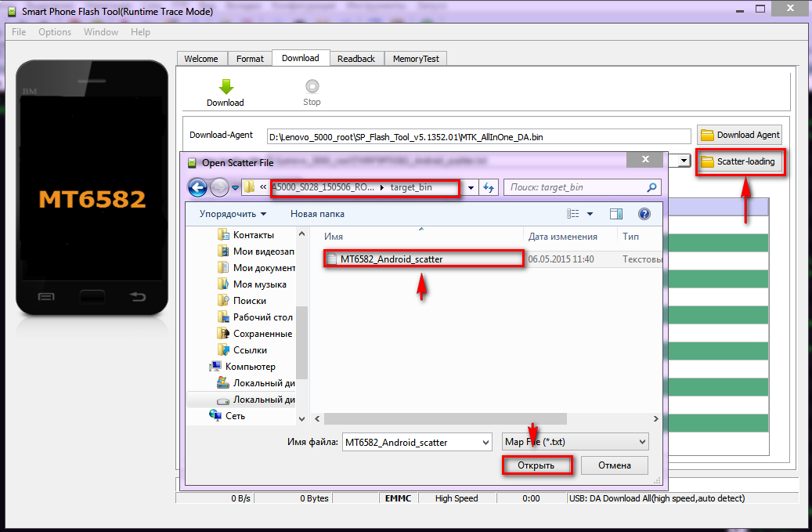
Task: Click the green Download arrow icon
Action: click(226, 87)
